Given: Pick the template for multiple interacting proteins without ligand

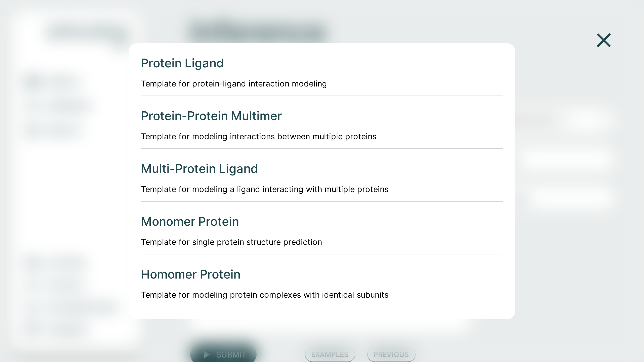Looking at the screenshot, I should tap(322, 122).
